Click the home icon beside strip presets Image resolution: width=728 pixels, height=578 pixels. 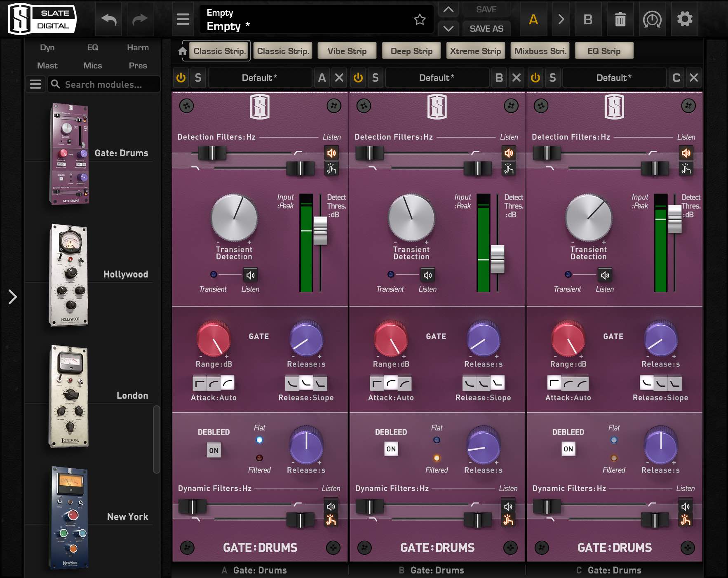tap(182, 51)
